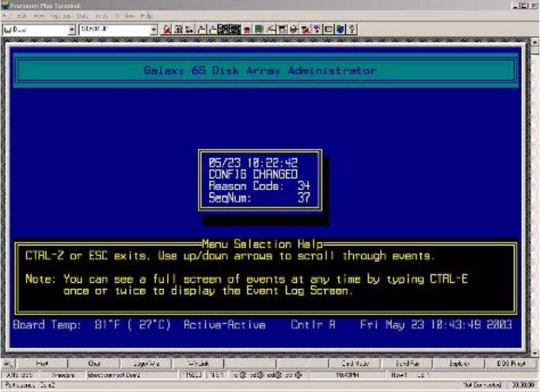
Task: Click the SeqNum: 37 line
Action: 260,198
